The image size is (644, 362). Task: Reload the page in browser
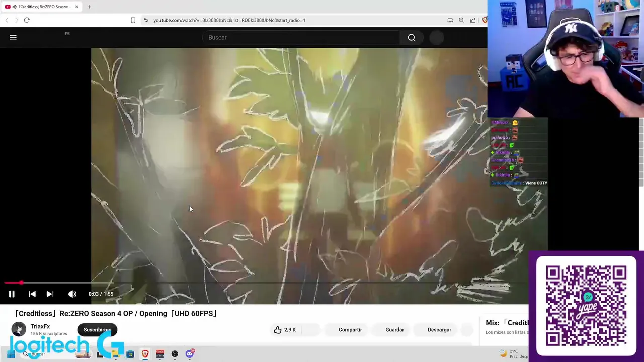[x=27, y=20]
